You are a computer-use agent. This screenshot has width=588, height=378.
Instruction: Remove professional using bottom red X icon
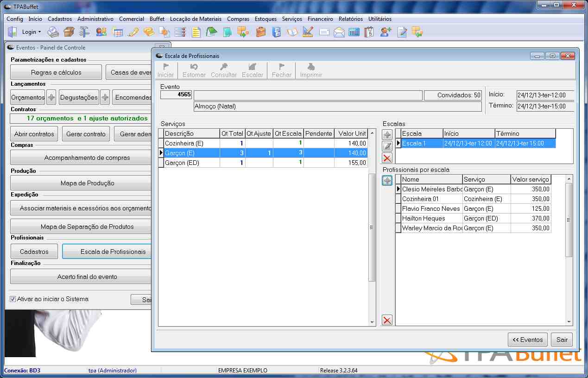click(387, 320)
